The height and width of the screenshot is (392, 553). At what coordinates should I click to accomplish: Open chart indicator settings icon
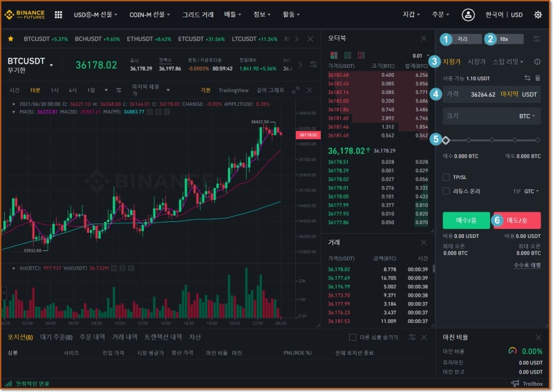119,91
